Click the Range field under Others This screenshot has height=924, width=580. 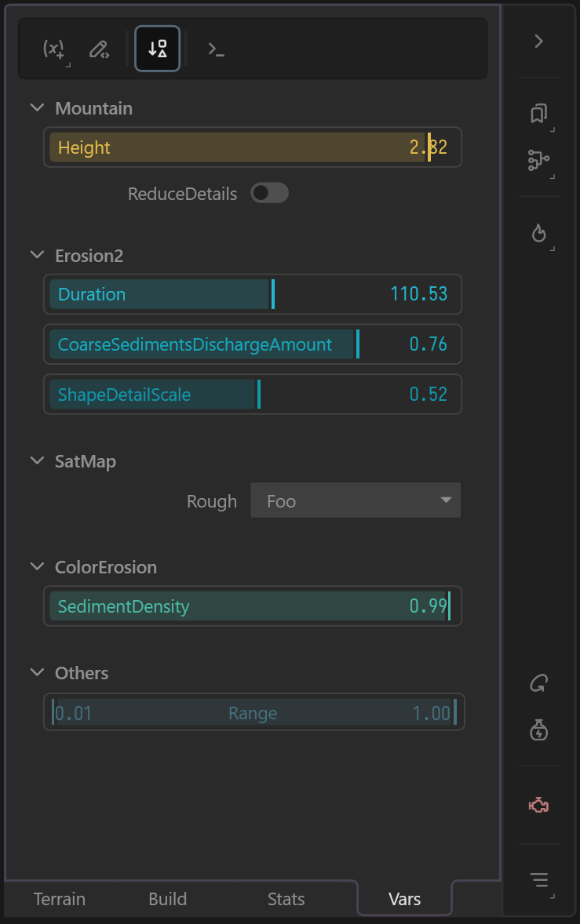coord(254,713)
